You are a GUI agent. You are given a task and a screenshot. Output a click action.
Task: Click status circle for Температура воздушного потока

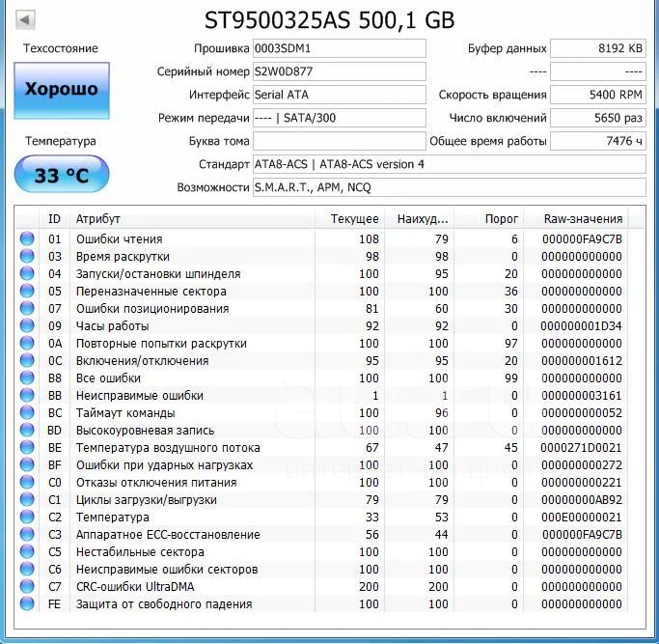click(27, 447)
